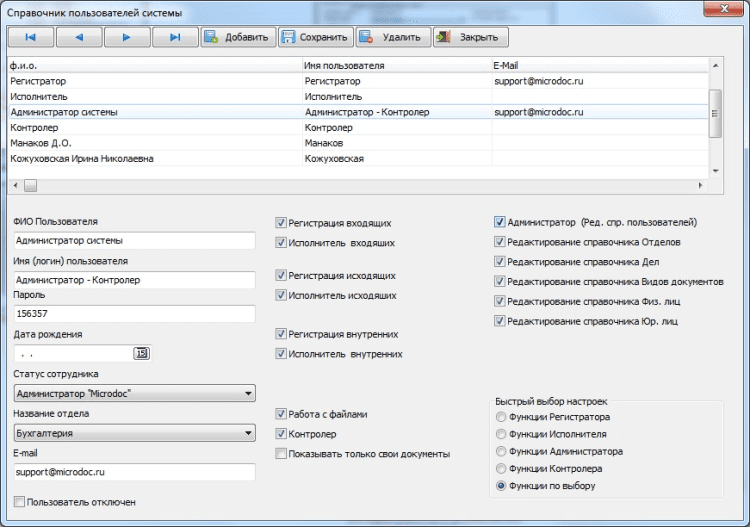Screen dimensions: 750x527
Task: Uncheck Работа с файлами
Action: pos(281,414)
